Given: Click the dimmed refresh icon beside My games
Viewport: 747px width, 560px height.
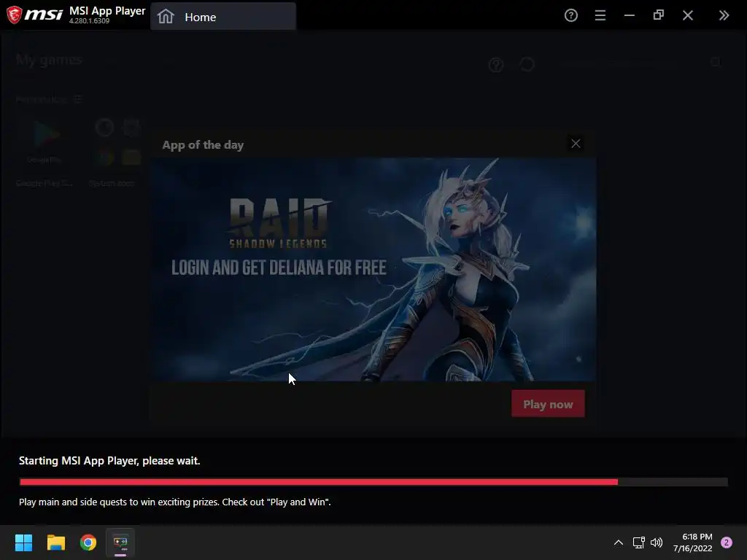Looking at the screenshot, I should [527, 64].
